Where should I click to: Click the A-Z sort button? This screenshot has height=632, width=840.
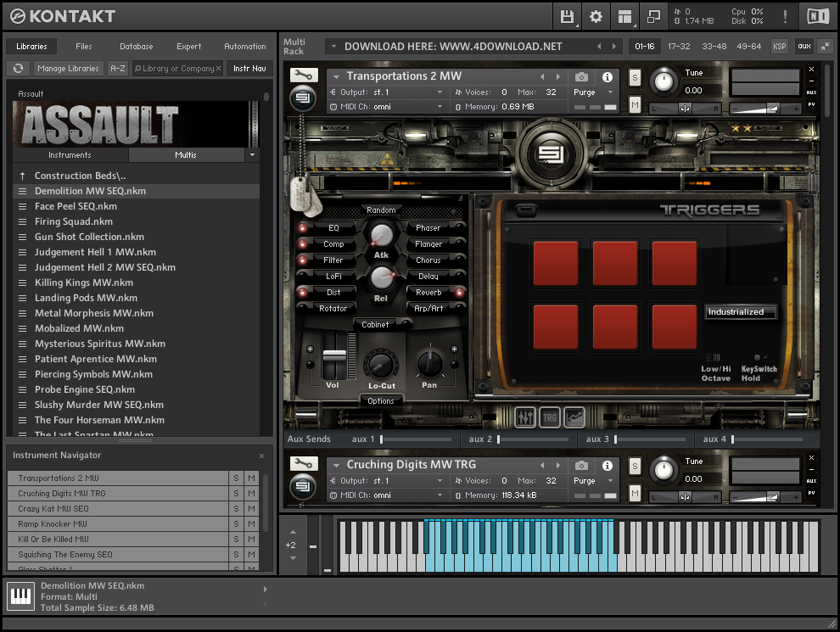point(117,68)
